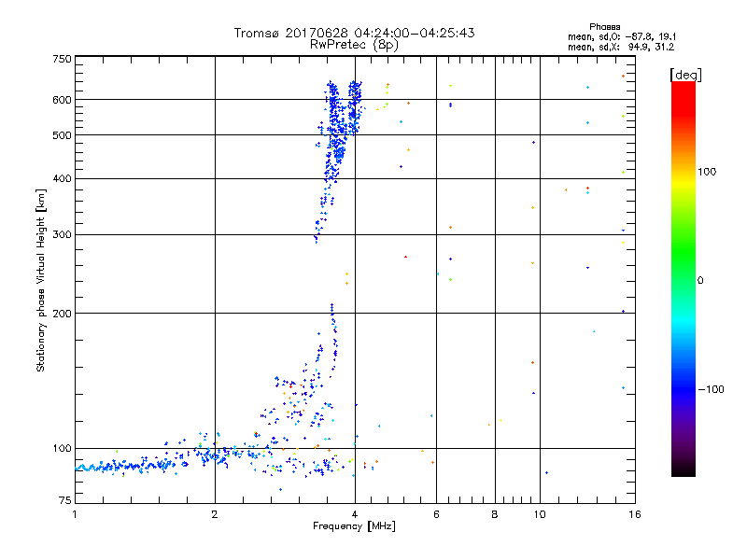Click the x-axis '10' tick label
The height and width of the screenshot is (560, 747).
coord(540,514)
